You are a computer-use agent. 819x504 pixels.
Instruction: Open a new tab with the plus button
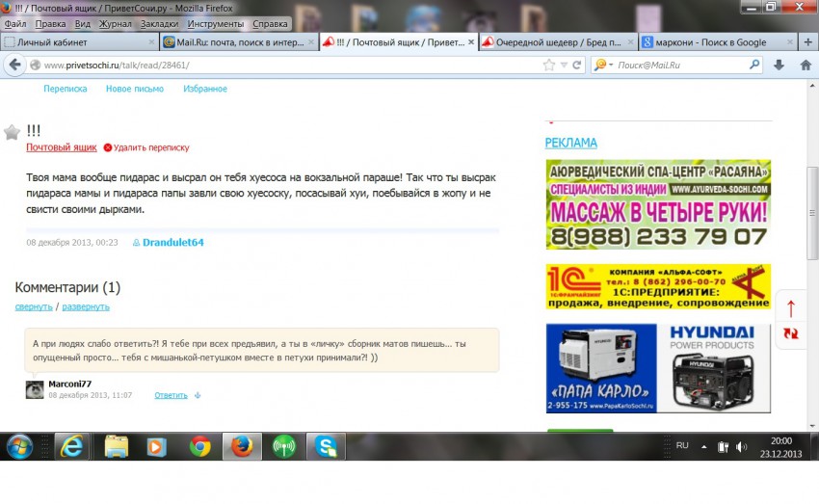click(807, 42)
